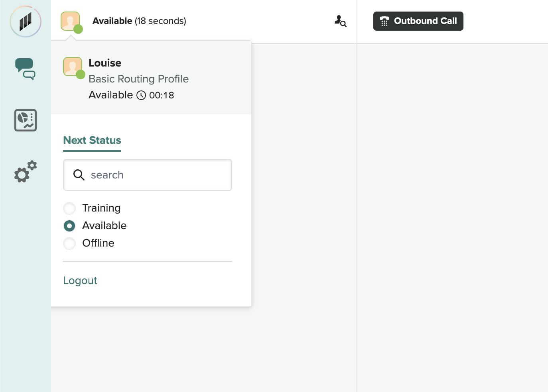The image size is (548, 392).
Task: Click the keypad phone icon on Outbound Call
Action: (x=384, y=22)
